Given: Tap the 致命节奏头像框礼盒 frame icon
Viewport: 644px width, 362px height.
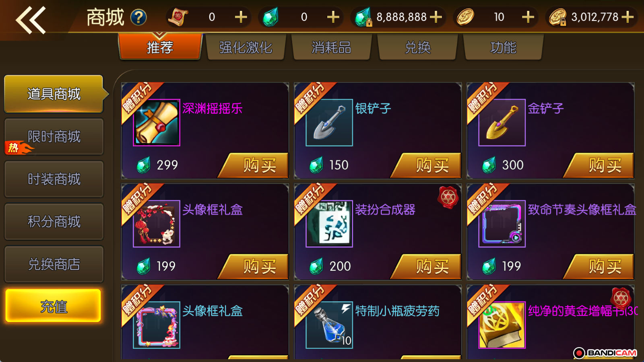Looking at the screenshot, I should [502, 224].
